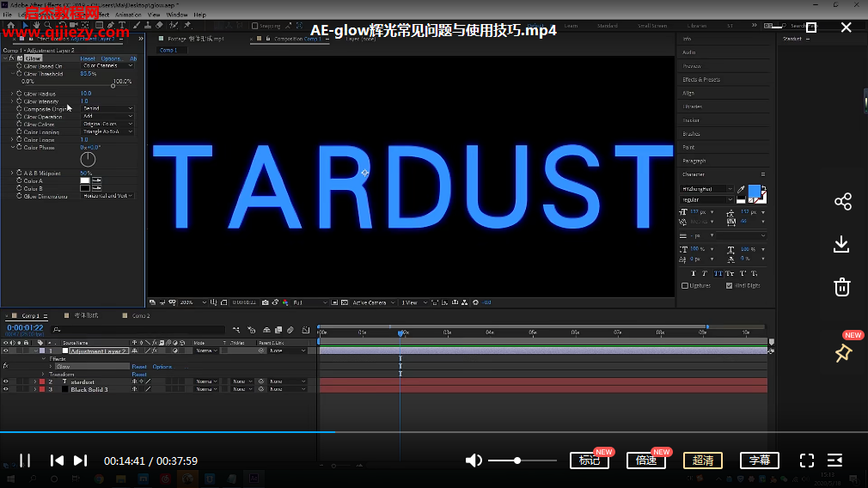
Task: Open the Glow Dimensions dropdown
Action: click(107, 196)
